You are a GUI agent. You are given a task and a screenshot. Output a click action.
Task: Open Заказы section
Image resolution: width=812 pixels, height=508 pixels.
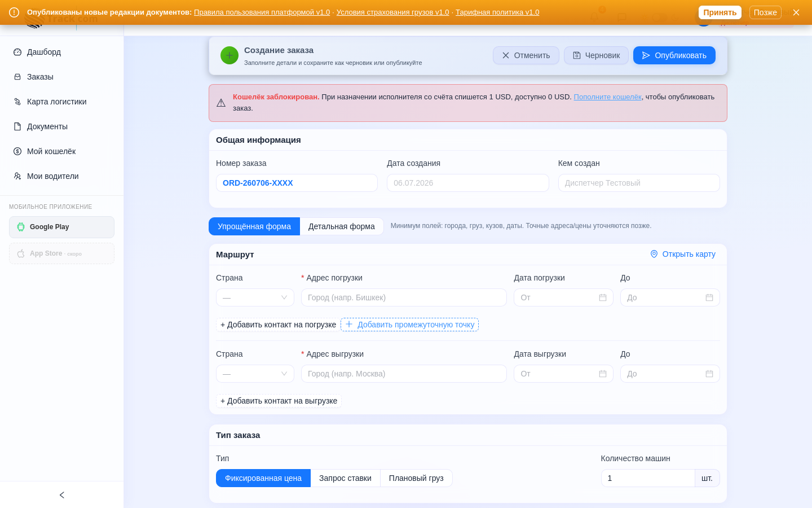tap(61, 77)
